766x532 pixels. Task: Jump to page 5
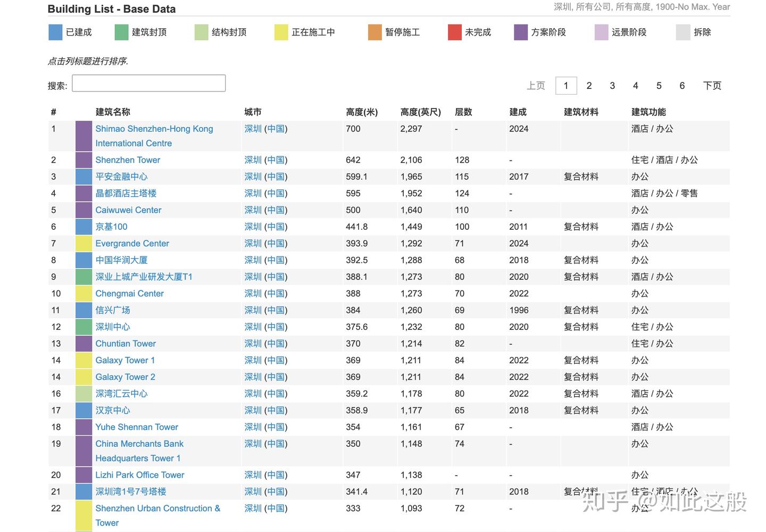coord(659,86)
